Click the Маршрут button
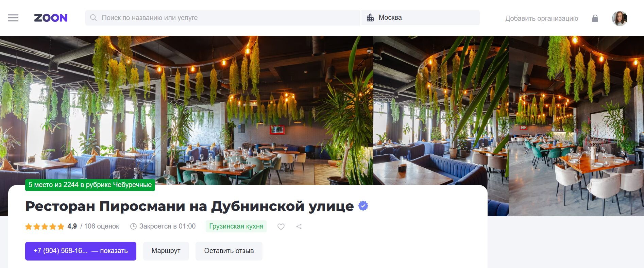 point(166,251)
